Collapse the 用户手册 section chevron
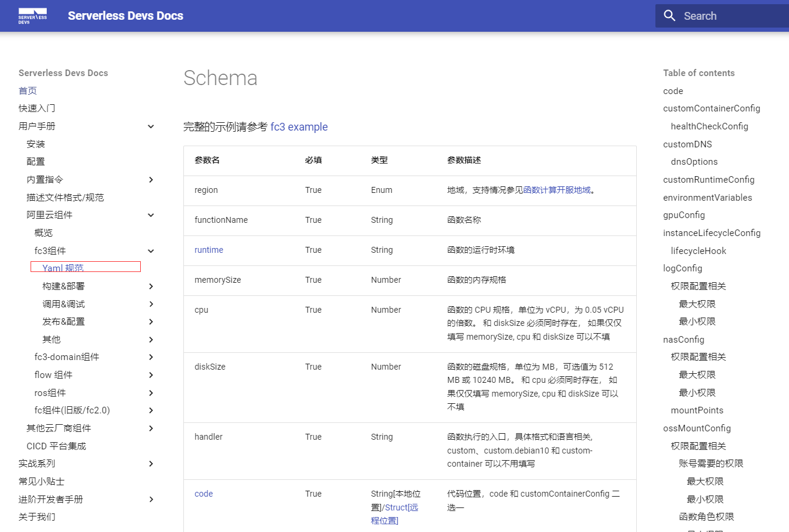This screenshot has width=789, height=532. pos(151,126)
